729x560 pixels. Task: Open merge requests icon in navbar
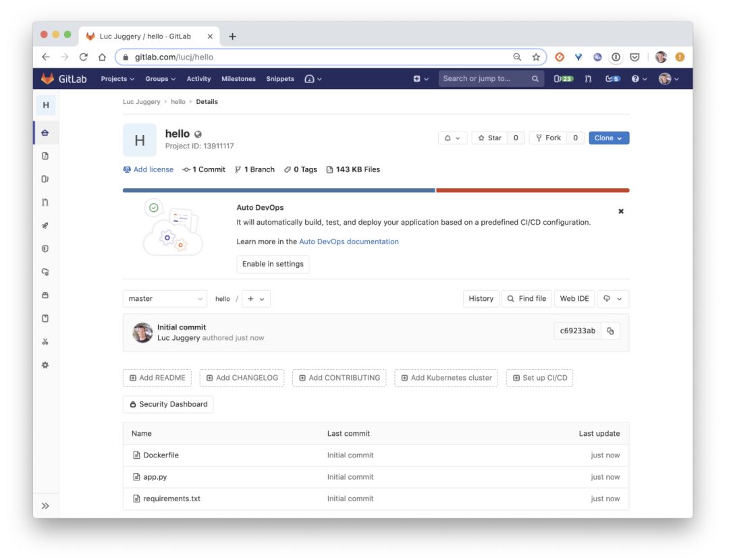click(588, 78)
